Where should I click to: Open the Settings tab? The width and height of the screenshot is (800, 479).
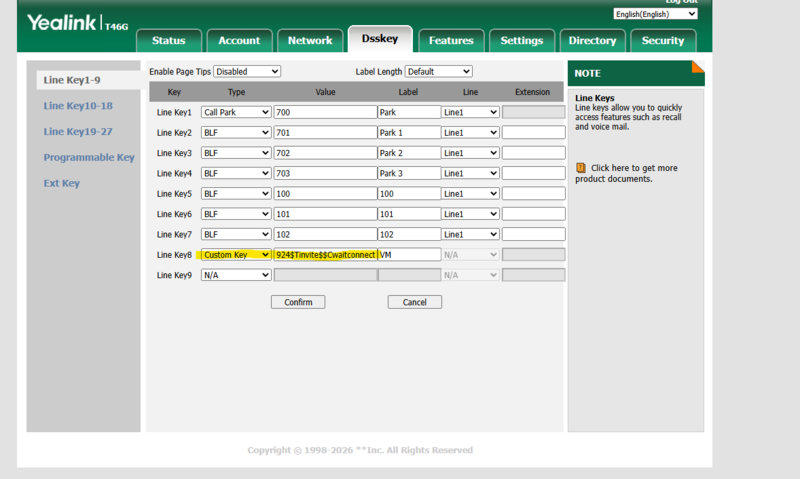pos(521,40)
